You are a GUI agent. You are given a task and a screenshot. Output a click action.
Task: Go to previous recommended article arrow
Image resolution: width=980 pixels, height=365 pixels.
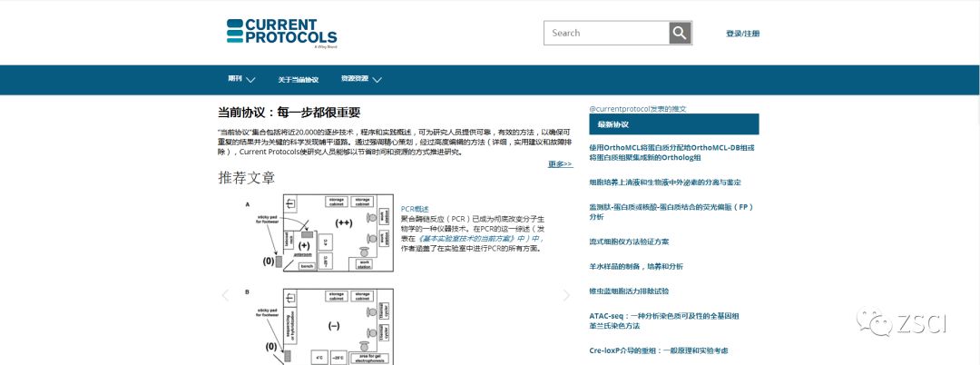226,295
